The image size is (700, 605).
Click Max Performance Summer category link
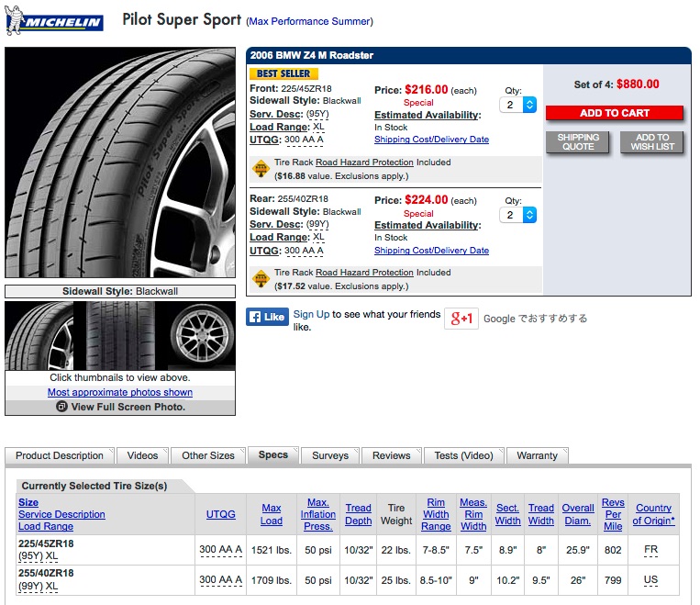[x=310, y=21]
